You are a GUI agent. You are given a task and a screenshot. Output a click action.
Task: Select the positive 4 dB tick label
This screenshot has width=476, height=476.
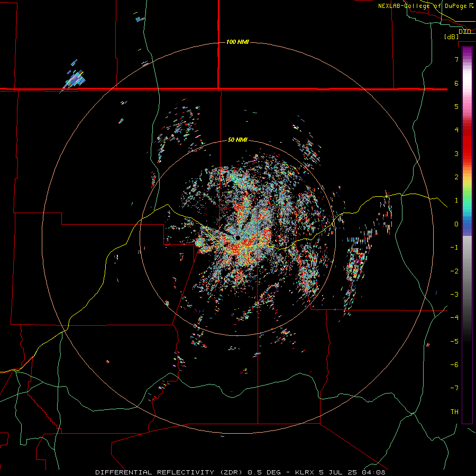456,130
